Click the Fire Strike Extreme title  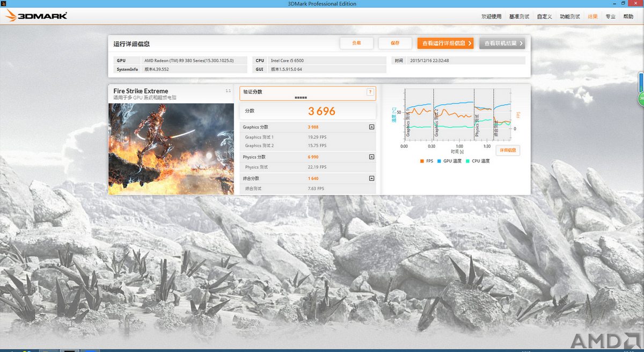(141, 91)
